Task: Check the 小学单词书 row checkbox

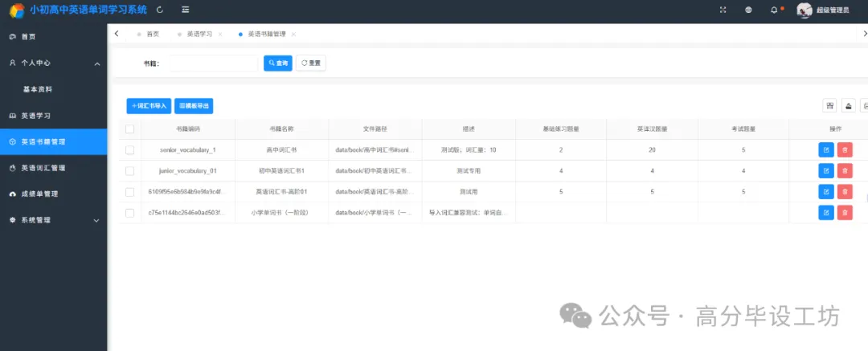Action: click(x=129, y=213)
